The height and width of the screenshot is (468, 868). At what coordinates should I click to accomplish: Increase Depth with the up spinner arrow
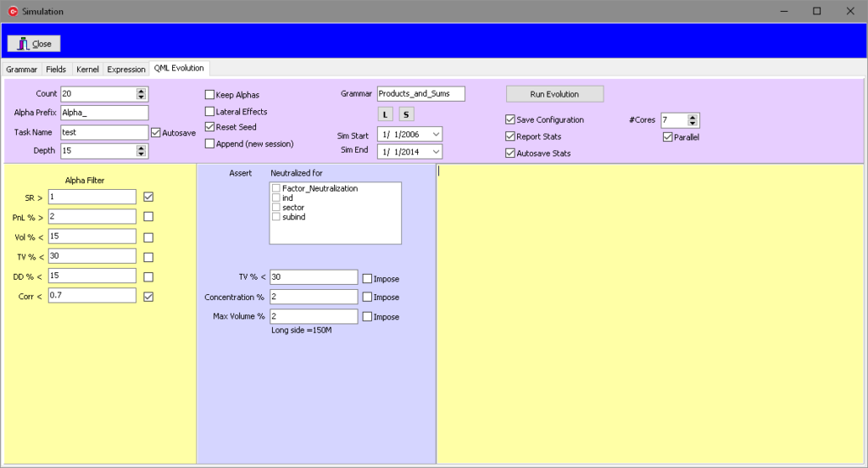click(x=142, y=148)
